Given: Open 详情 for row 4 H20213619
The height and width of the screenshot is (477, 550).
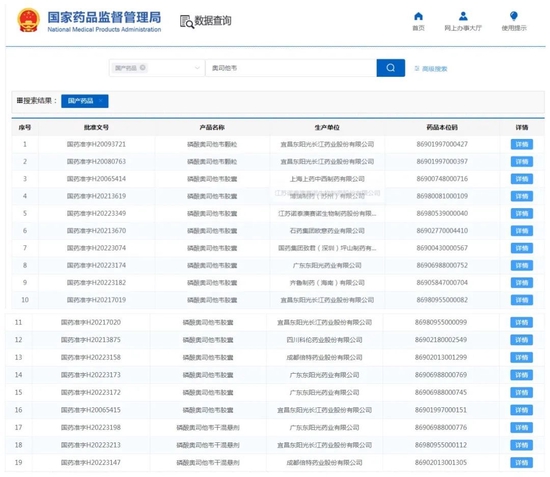Looking at the screenshot, I should click(522, 196).
